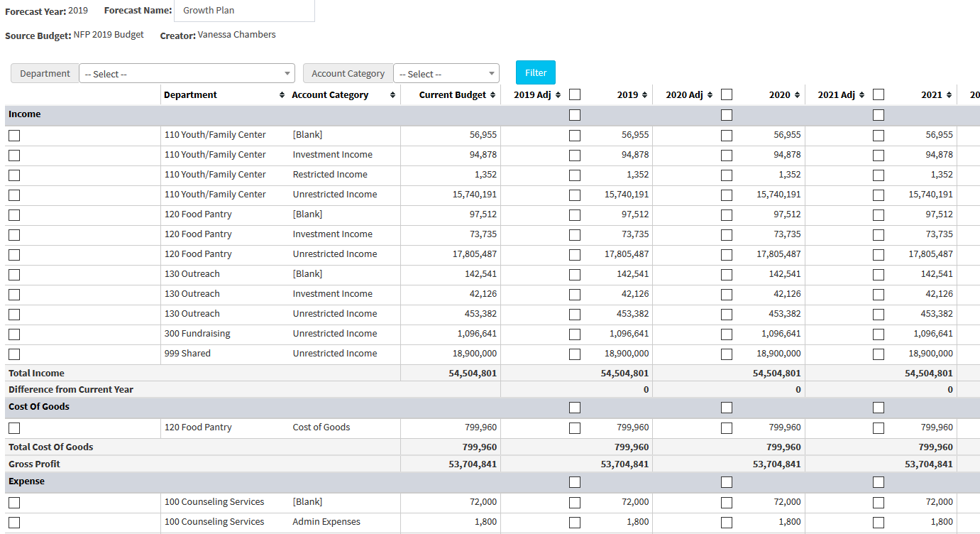This screenshot has width=980, height=534.
Task: Click creator name Vanessa Chambers
Action: click(x=237, y=35)
